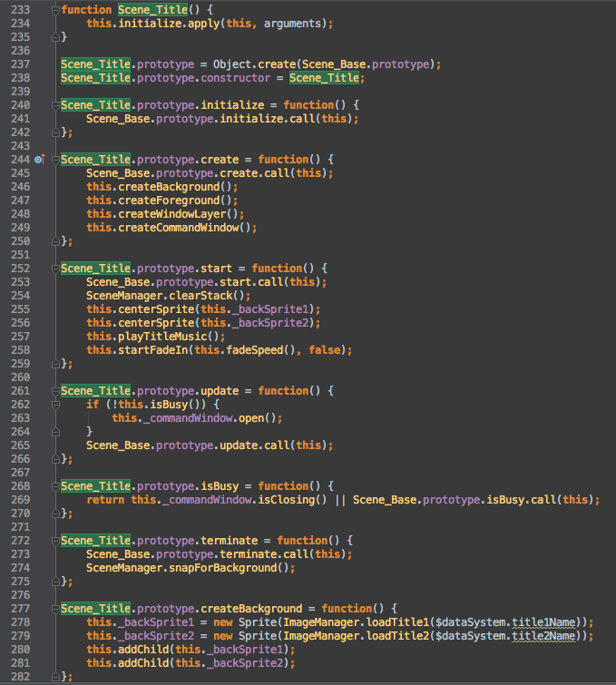Screen dimensions: 616x685
Task: Collapse the Scene_Title function at line 233
Action: pos(55,10)
